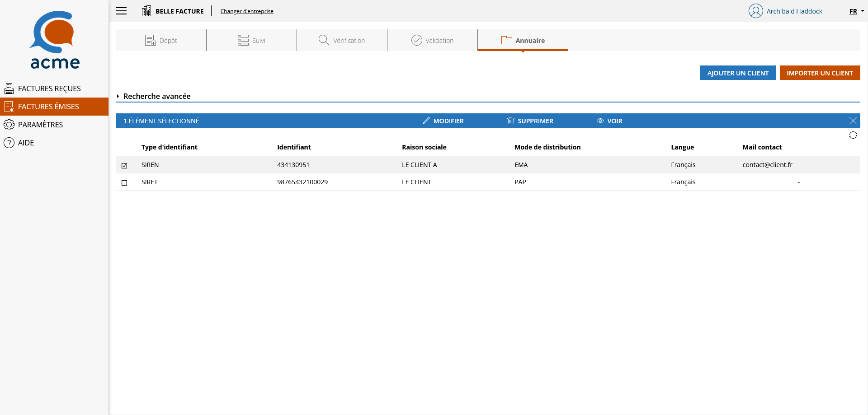Click the Vérification magnifier icon

(x=324, y=40)
